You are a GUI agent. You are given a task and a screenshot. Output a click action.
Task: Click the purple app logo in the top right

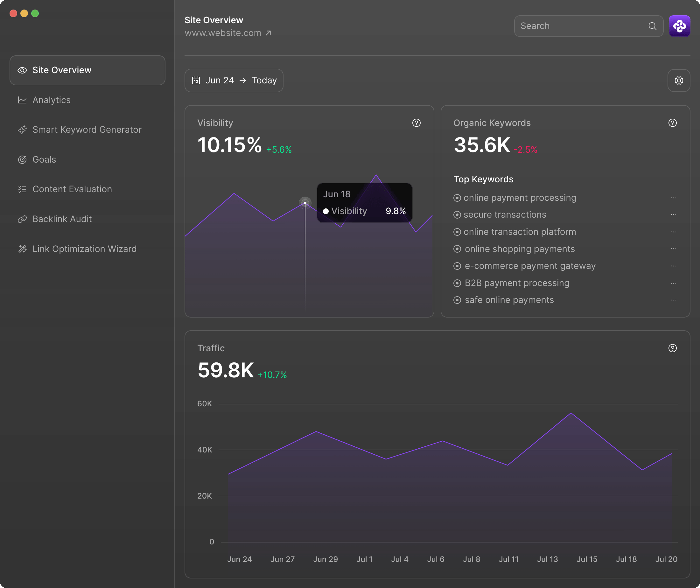tap(680, 26)
